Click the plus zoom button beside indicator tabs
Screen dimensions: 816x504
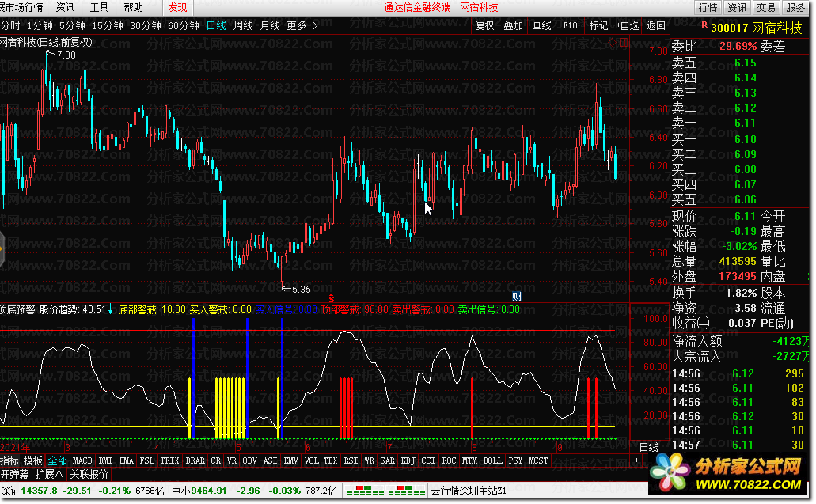point(636,460)
